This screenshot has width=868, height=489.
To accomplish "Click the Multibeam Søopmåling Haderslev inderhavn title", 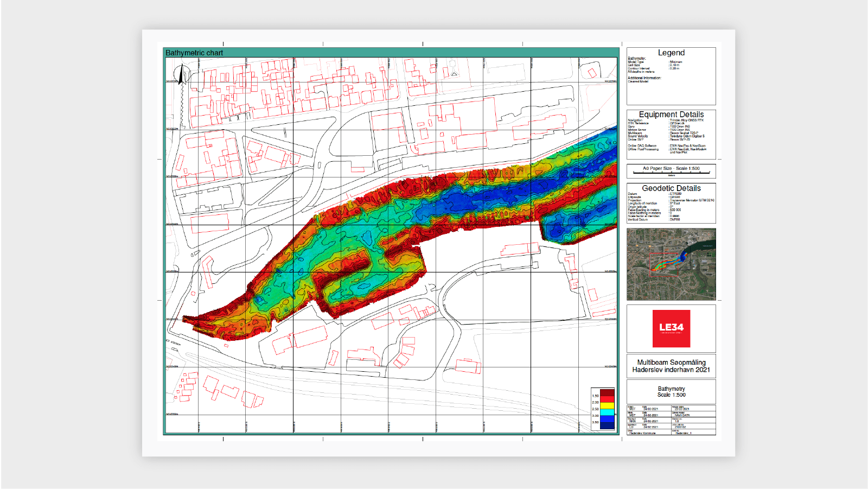I will [x=671, y=366].
